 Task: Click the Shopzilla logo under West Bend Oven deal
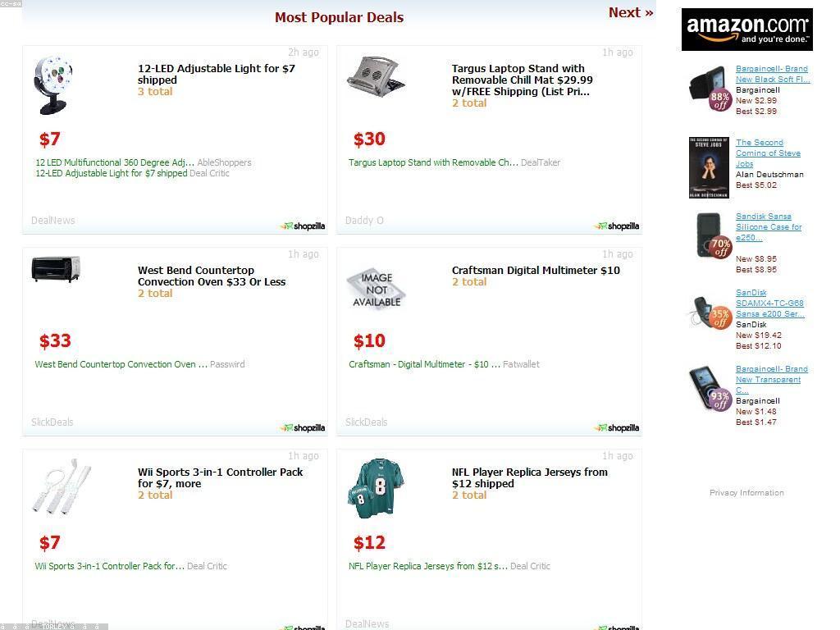coord(303,427)
